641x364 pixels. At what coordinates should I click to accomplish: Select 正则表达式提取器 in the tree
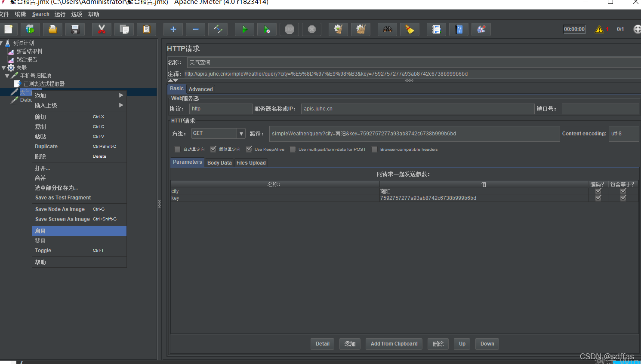(44, 84)
